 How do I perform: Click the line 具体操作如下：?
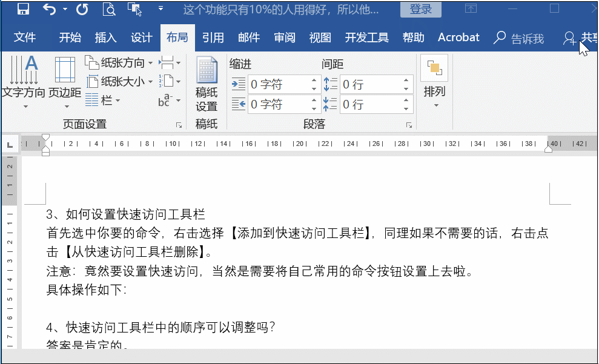pyautogui.click(x=87, y=290)
